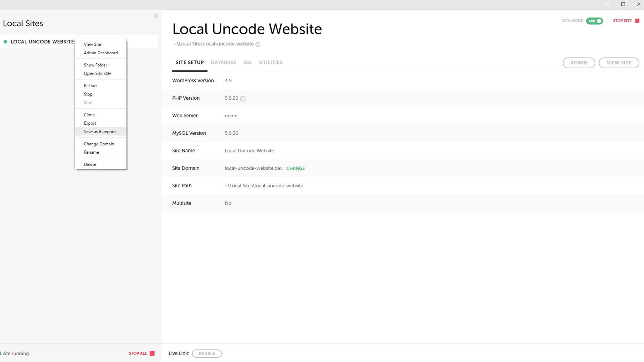Click the Local Uncode Website page title
This screenshot has width=644, height=362.
[247, 29]
